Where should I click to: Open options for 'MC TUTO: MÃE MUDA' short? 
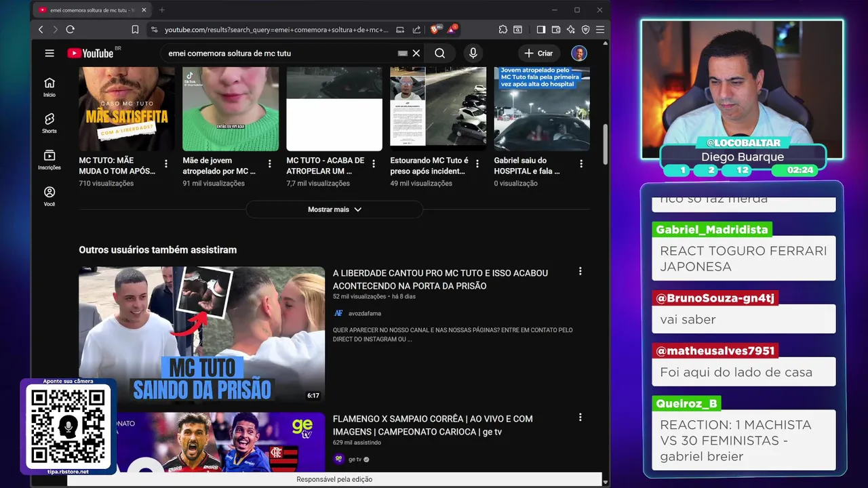pyautogui.click(x=166, y=163)
